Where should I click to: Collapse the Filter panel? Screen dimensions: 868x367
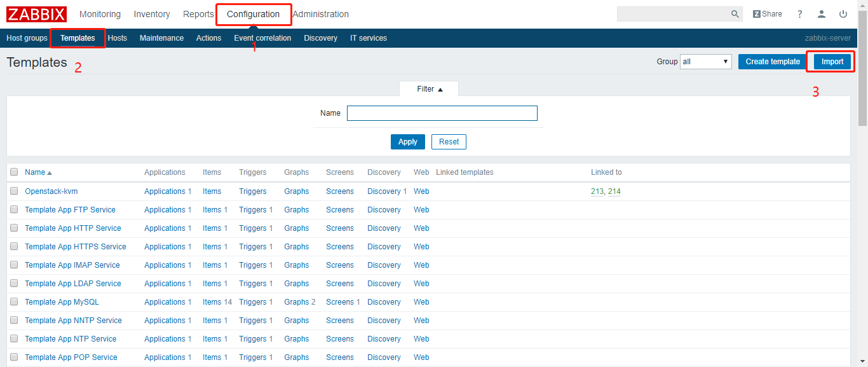(429, 88)
